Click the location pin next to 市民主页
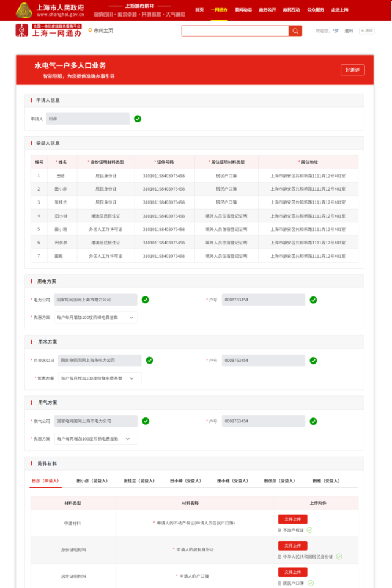The height and width of the screenshot is (588, 392). click(90, 31)
